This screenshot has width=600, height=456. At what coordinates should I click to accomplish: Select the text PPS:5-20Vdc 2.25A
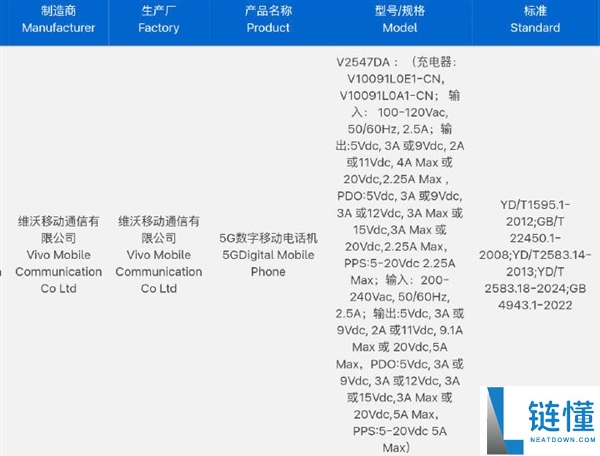pos(400,263)
